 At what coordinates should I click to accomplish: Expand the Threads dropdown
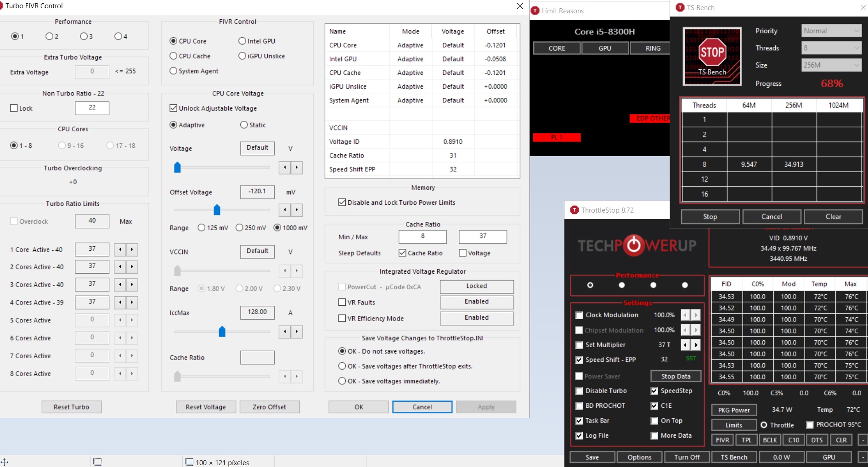coord(831,48)
